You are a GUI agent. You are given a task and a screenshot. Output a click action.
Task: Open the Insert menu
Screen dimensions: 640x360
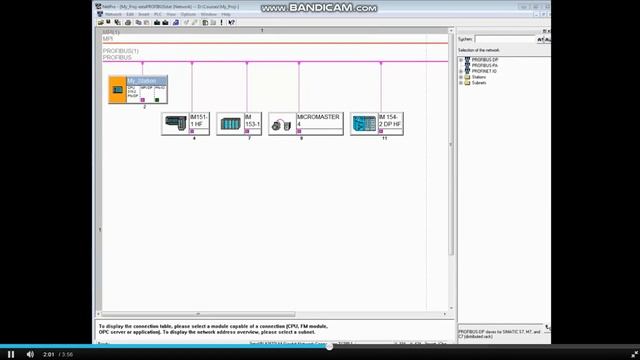144,14
